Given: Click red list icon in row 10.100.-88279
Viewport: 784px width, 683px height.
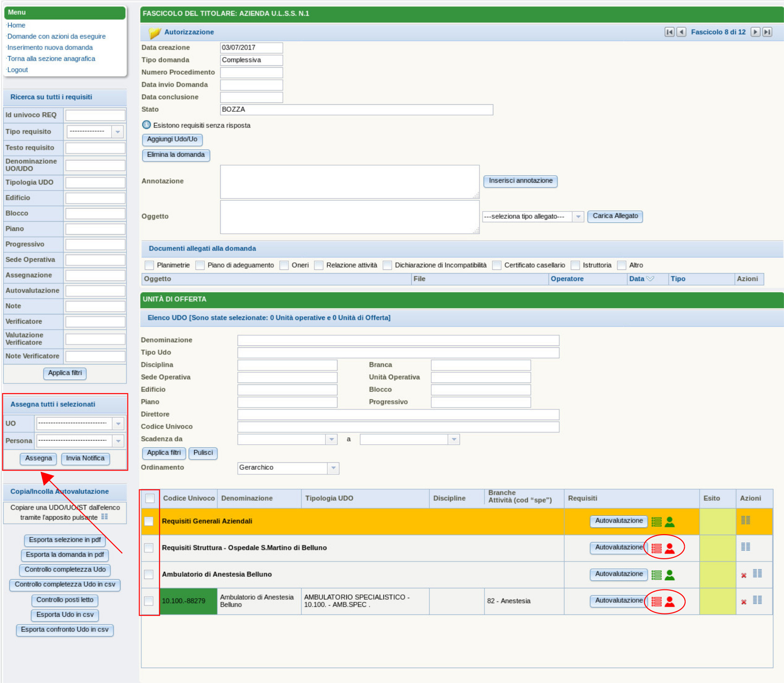Looking at the screenshot, I should (x=656, y=602).
